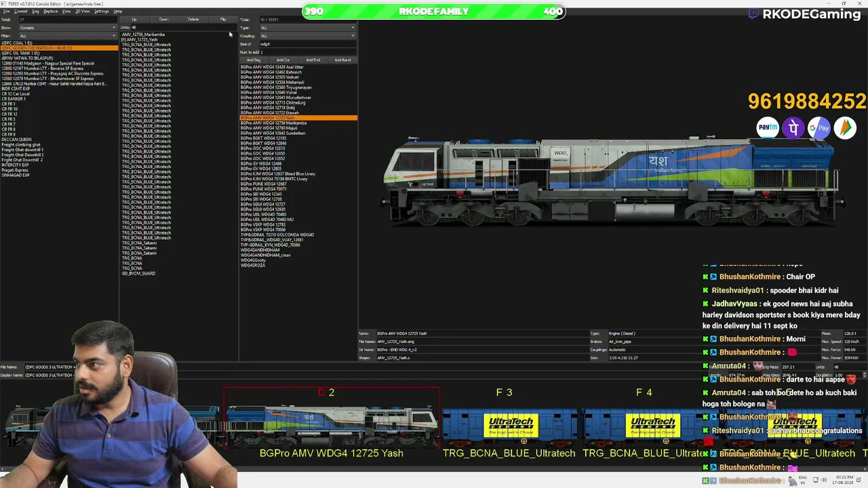Expand the Coupling dropdown

click(x=308, y=36)
